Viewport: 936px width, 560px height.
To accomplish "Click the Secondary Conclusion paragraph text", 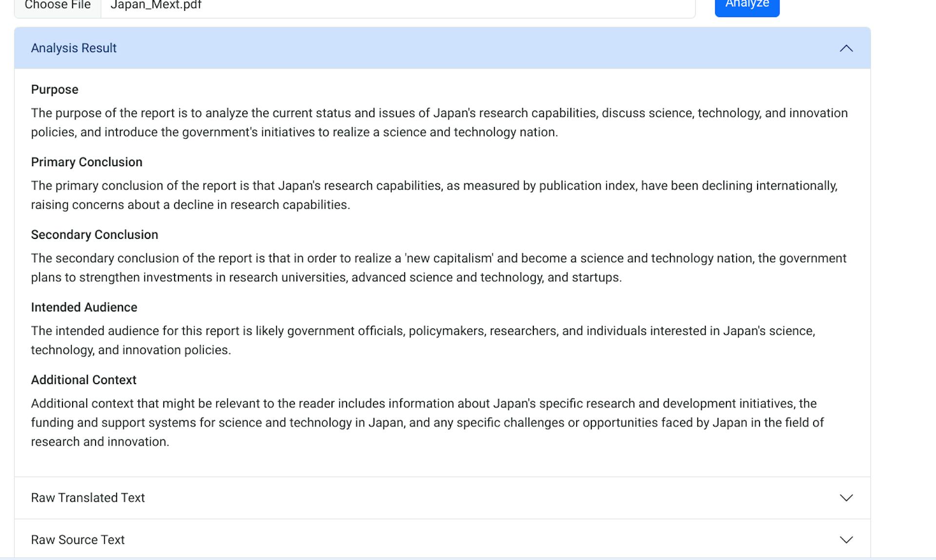I will tap(439, 268).
